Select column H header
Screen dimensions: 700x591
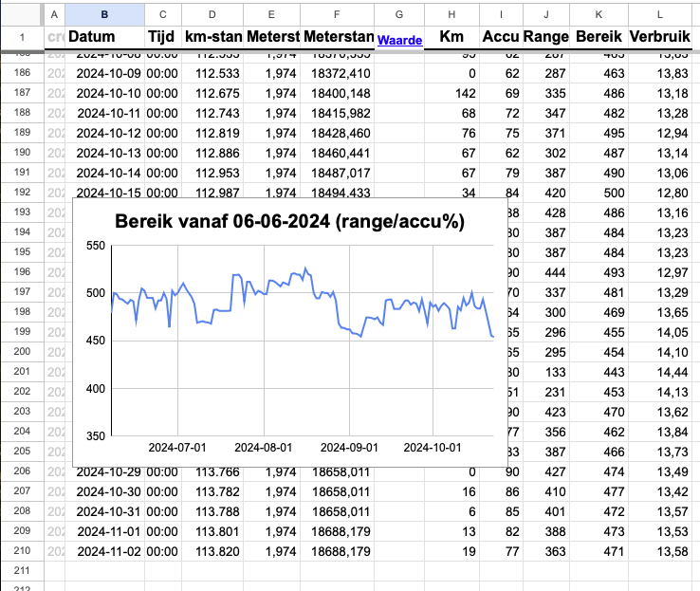(x=451, y=15)
